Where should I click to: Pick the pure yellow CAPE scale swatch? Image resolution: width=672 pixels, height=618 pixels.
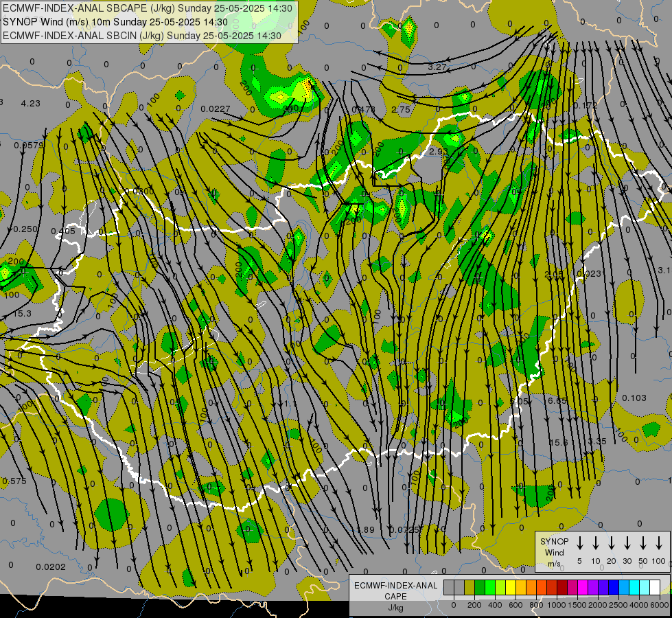511,588
